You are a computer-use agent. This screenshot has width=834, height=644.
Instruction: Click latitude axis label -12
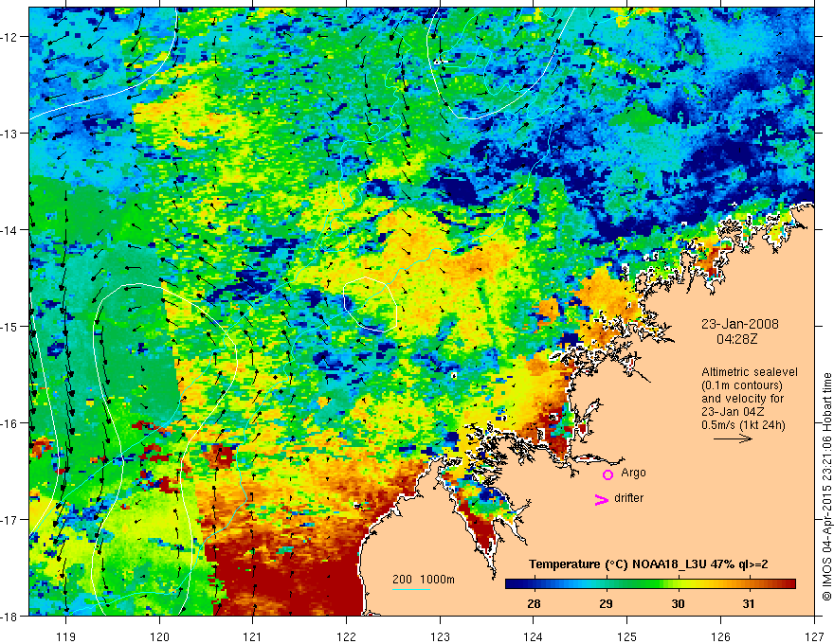click(9, 37)
